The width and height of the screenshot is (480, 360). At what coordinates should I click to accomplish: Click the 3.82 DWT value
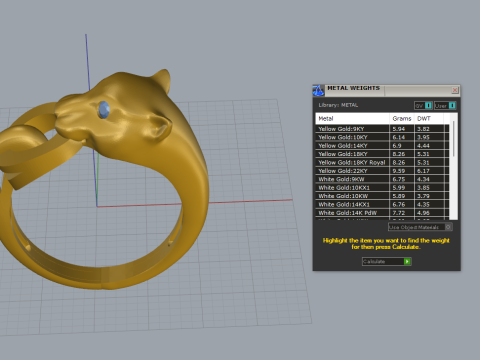[423, 129]
